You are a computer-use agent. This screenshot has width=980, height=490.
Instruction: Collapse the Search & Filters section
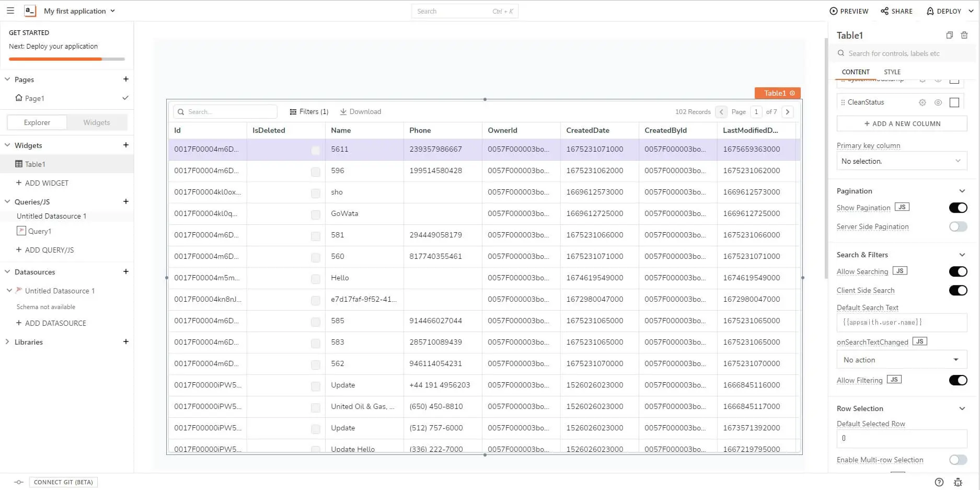point(962,255)
